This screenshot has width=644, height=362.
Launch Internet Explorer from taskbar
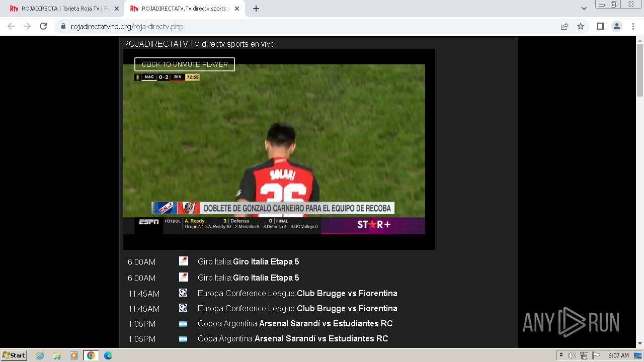click(40, 355)
